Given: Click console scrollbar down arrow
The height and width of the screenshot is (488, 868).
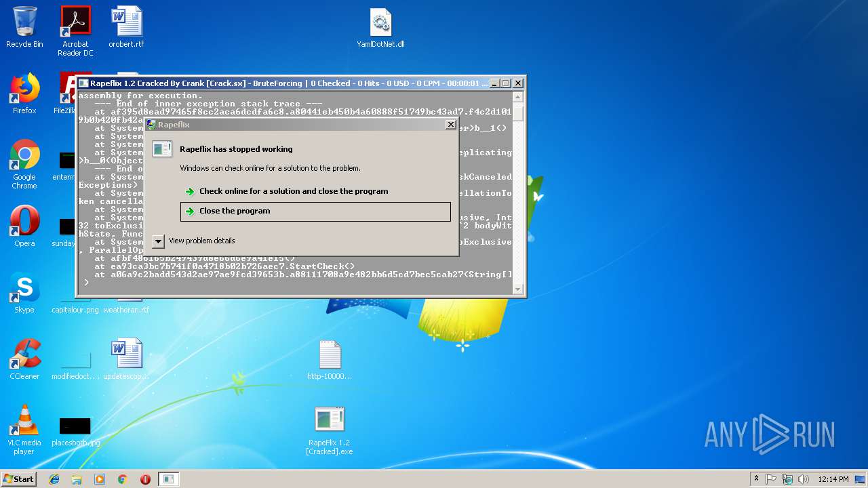Looking at the screenshot, I should [x=518, y=289].
